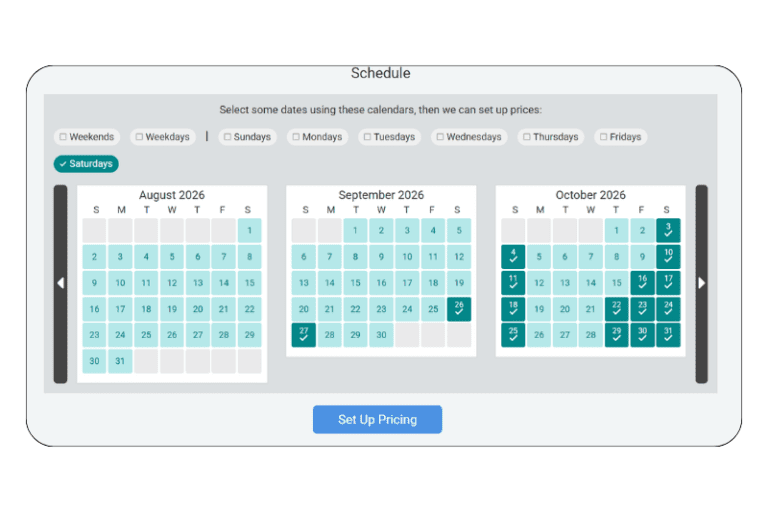Deselect October 31 checked date
The width and height of the screenshot is (768, 512).
[668, 335]
